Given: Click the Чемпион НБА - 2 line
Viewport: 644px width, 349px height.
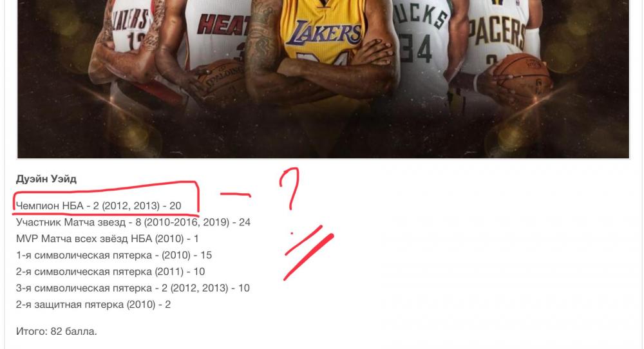Looking at the screenshot, I should point(99,205).
